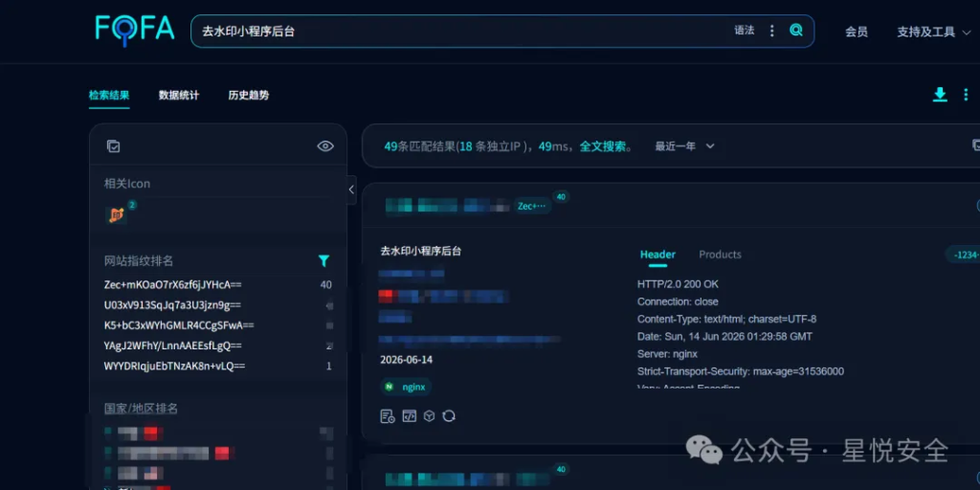Screen dimensions: 980x490
Task: Click result title 去水印小程序后台
Action: tap(421, 252)
